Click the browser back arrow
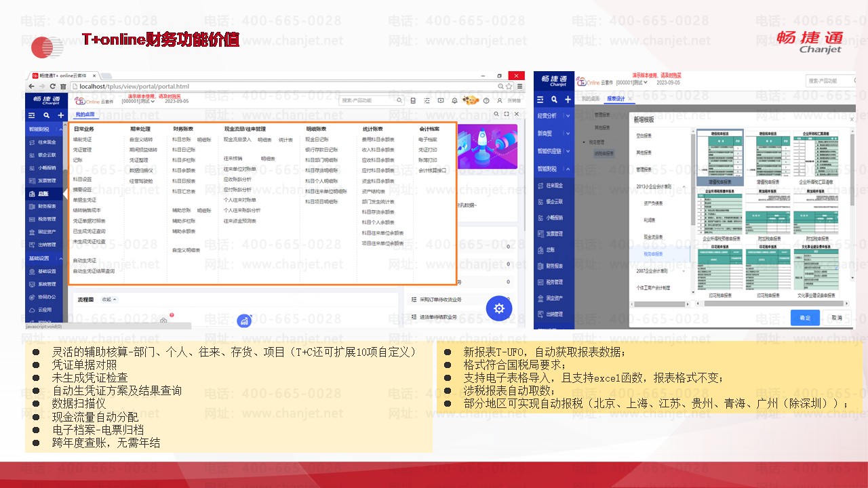The width and height of the screenshot is (868, 488). (x=32, y=87)
